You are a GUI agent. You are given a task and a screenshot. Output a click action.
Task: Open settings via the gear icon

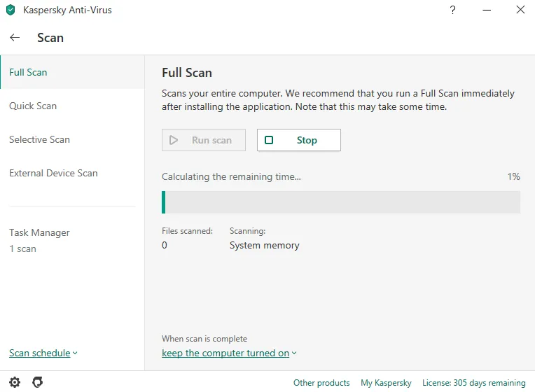tap(15, 382)
